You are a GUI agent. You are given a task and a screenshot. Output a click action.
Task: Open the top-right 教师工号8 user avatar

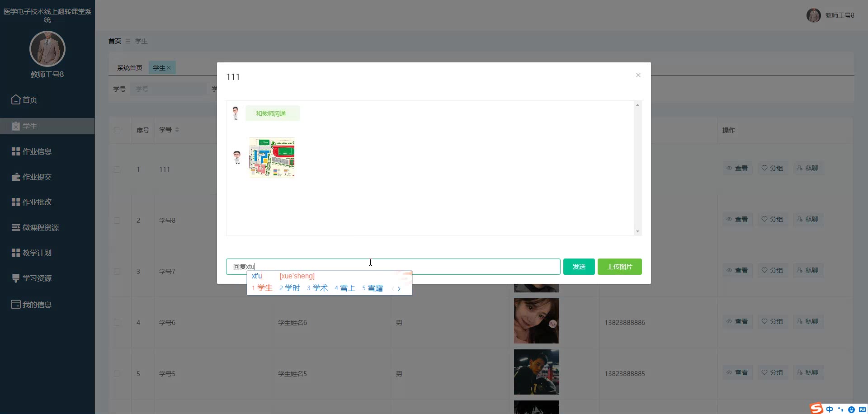(813, 15)
